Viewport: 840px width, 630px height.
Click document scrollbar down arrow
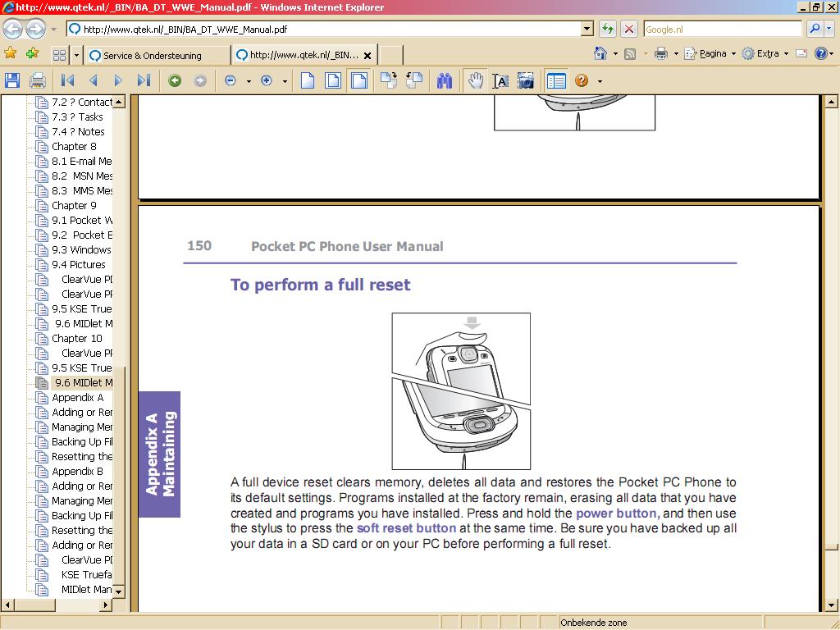pyautogui.click(x=831, y=605)
